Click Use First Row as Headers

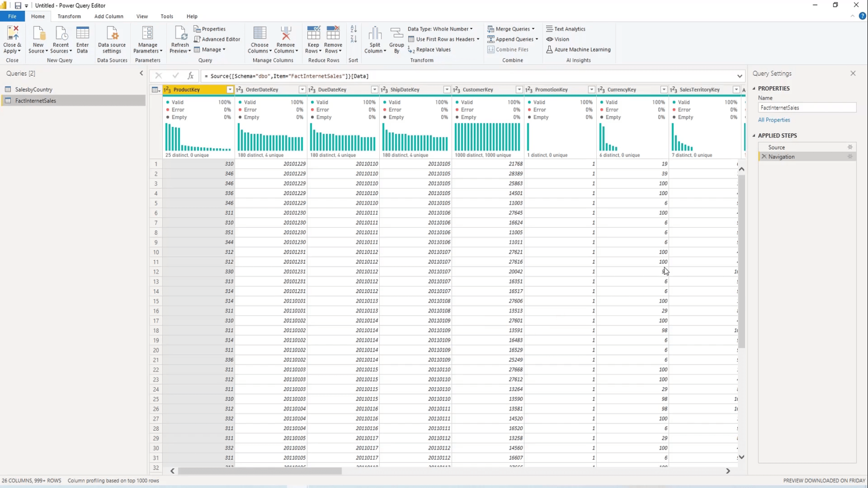[x=443, y=39]
